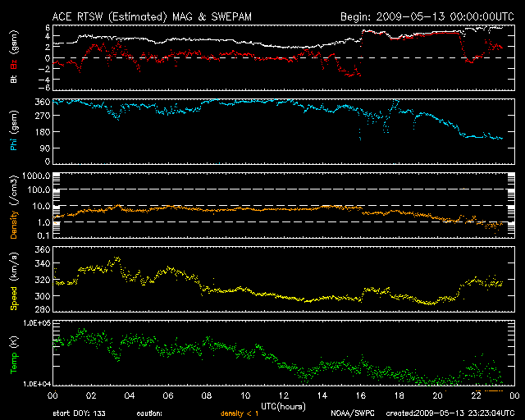Click the '360' tick on the Phi axis
The height and width of the screenshot is (420, 525).
point(43,102)
